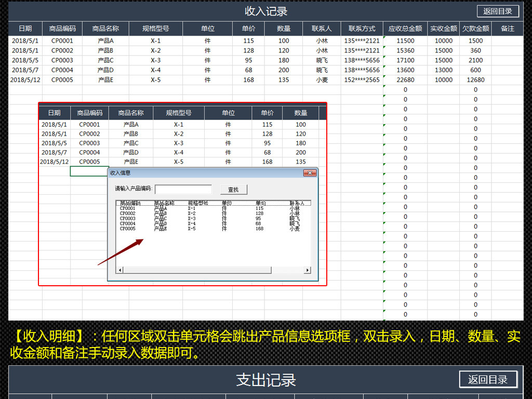Click the product code input field
This screenshot has height=399, width=532.
point(183,190)
